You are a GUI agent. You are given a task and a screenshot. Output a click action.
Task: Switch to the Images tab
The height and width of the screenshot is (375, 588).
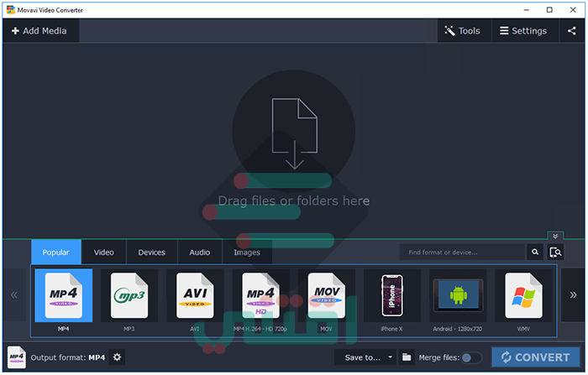pos(247,253)
